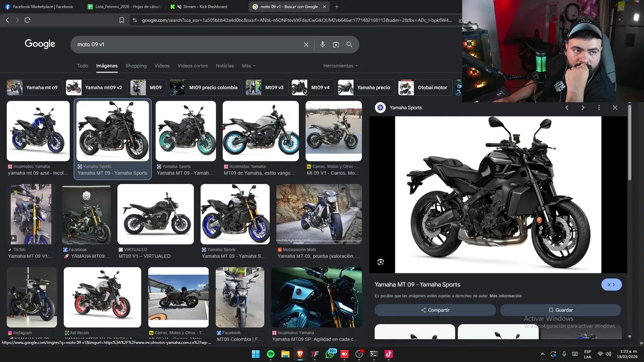Select the 'Mt09 precio colombia' chip
This screenshot has width=644, height=362.
point(205,87)
